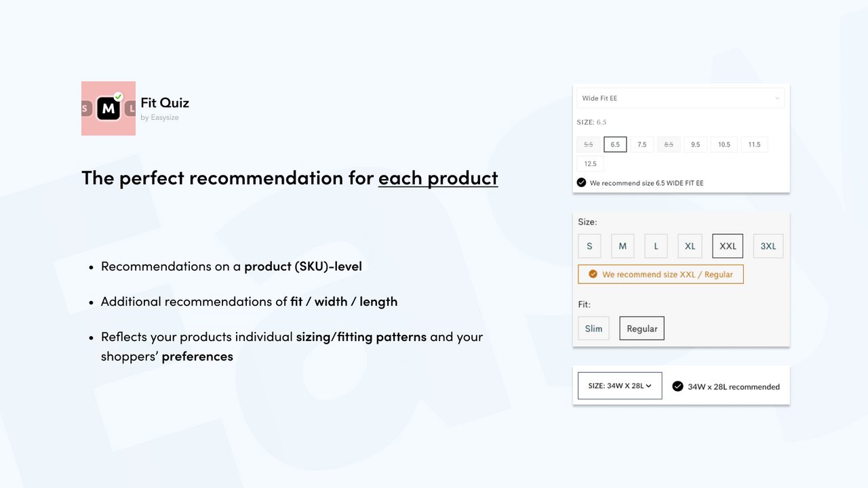Viewport: 868px width, 488px height.
Task: Select the Regular fit option
Action: pos(642,328)
